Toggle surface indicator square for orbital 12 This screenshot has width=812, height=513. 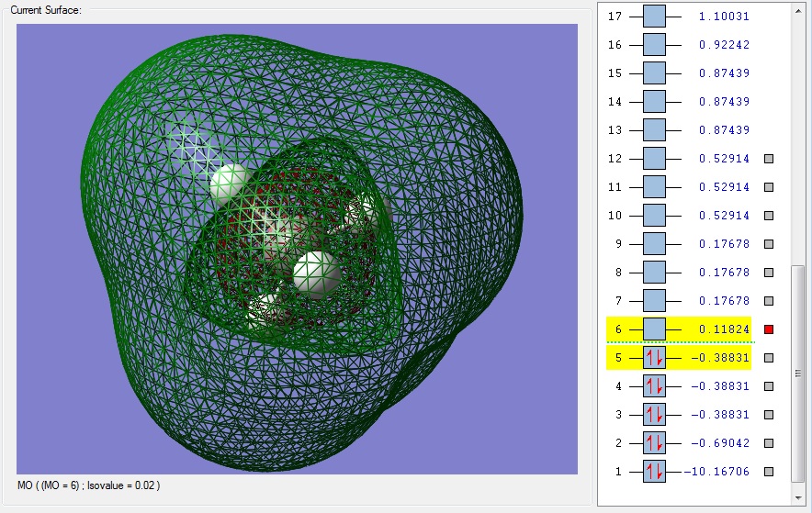click(769, 159)
